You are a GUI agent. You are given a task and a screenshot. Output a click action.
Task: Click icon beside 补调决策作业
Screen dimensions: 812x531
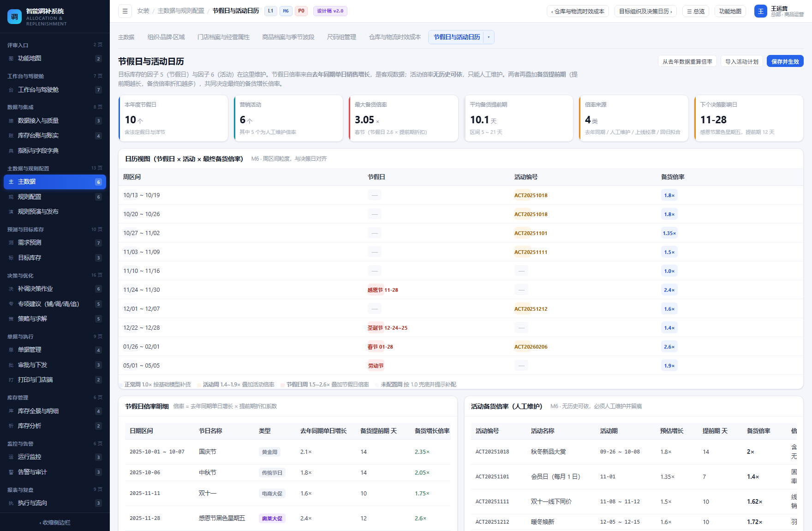coord(11,289)
